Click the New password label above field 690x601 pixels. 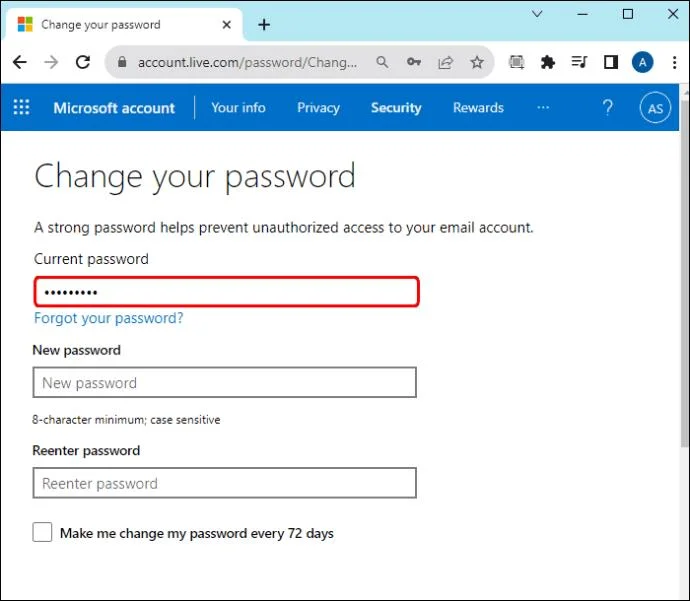click(77, 350)
